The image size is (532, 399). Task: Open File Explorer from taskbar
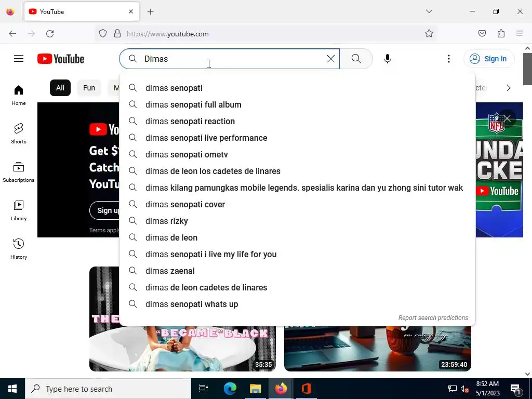tap(256, 389)
